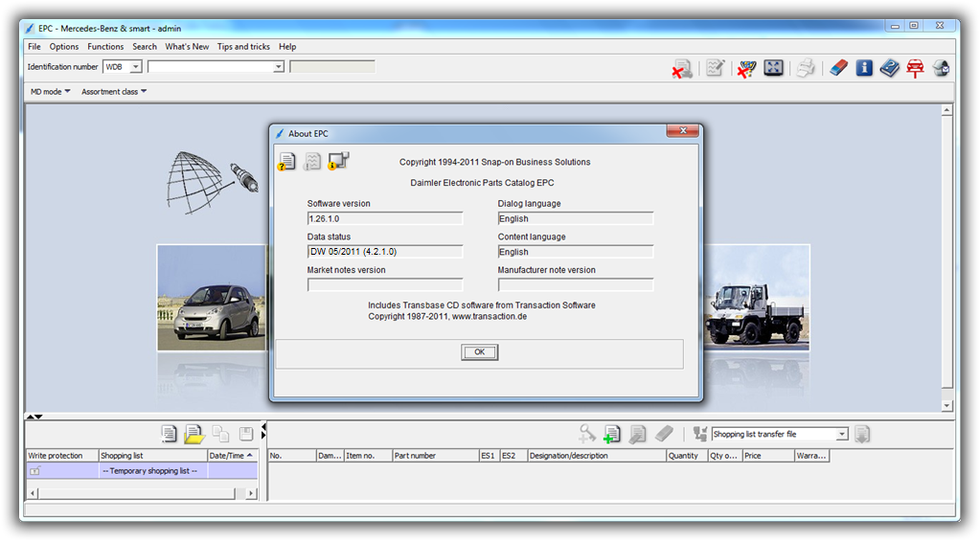Open the File menu

click(x=34, y=46)
